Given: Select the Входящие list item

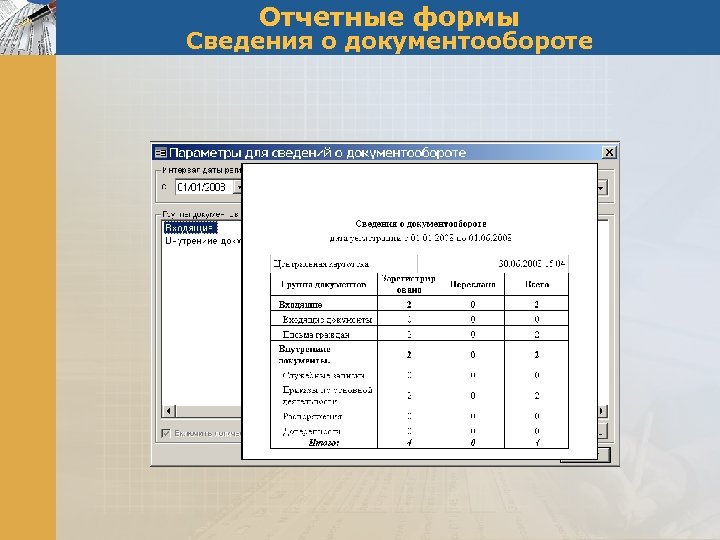Looking at the screenshot, I should (x=190, y=228).
